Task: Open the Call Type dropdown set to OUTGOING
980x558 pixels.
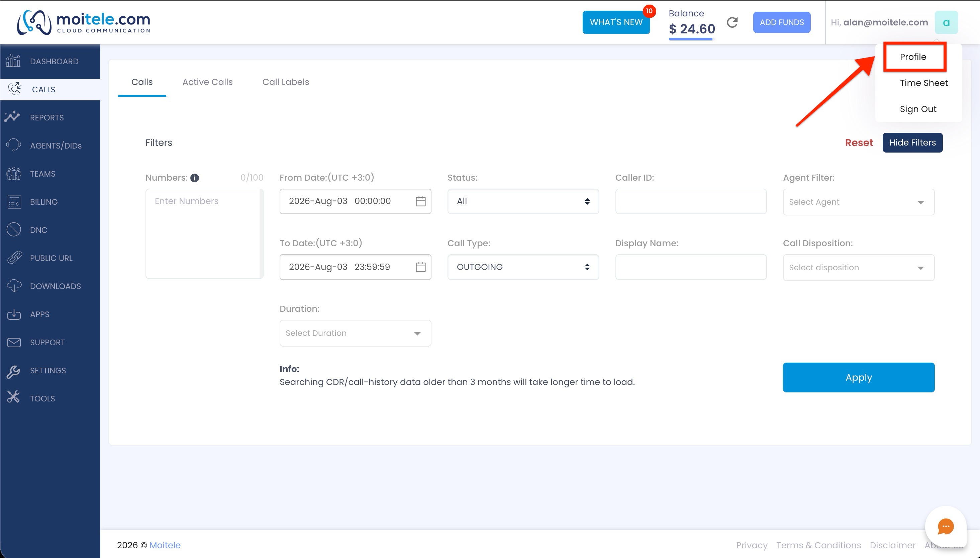Action: (522, 267)
